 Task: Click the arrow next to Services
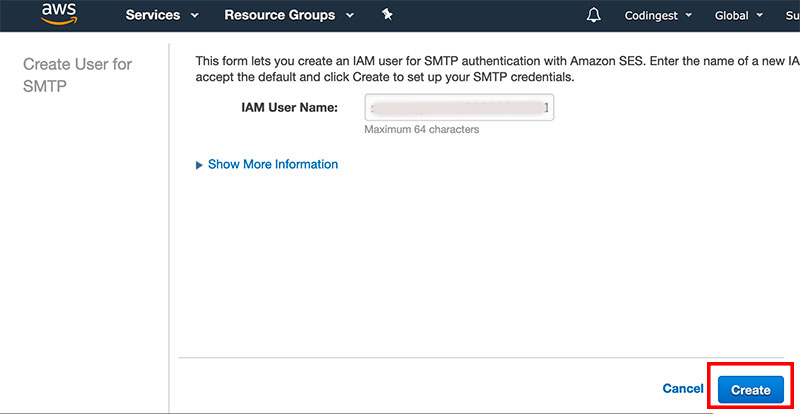[194, 16]
